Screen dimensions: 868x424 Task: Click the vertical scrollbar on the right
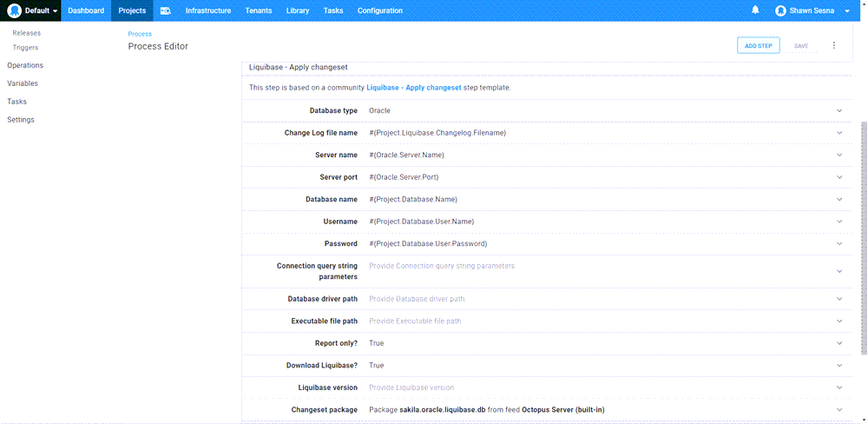(863, 235)
